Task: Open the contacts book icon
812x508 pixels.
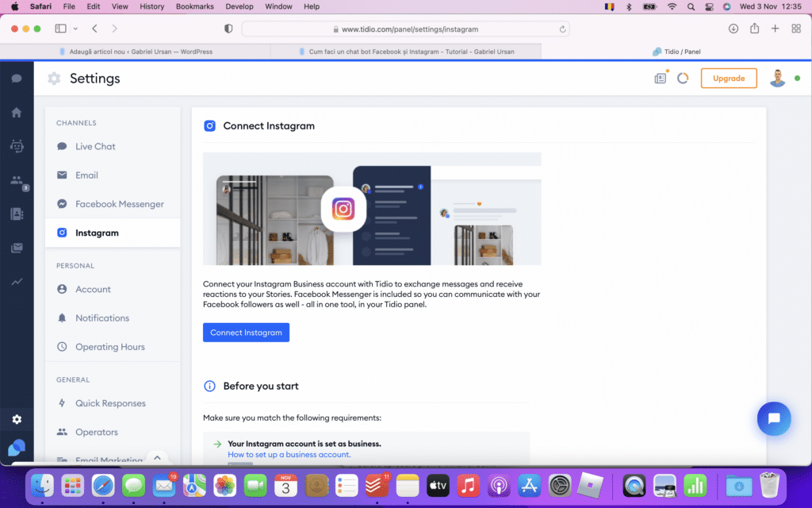Action: click(x=17, y=214)
